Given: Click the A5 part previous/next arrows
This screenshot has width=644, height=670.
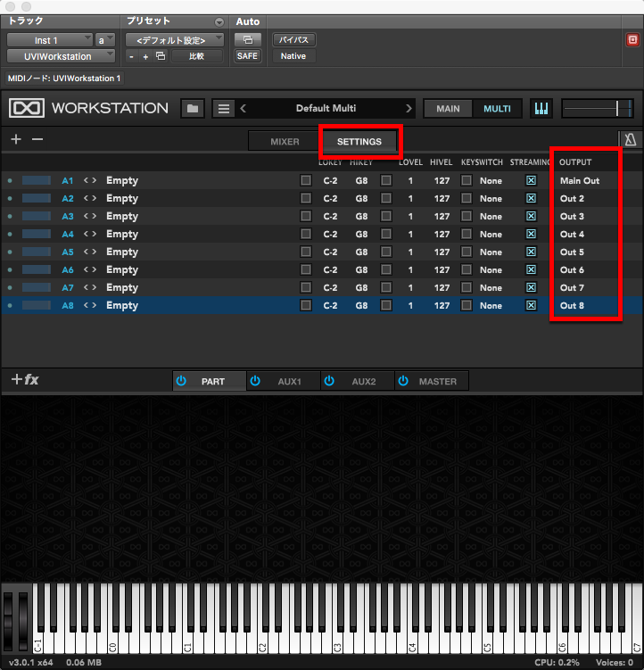Looking at the screenshot, I should 90,252.
